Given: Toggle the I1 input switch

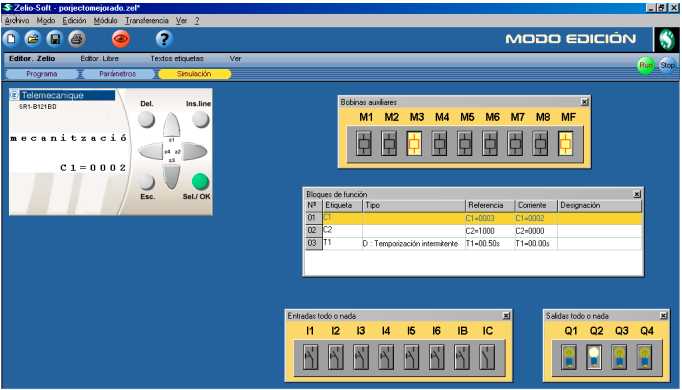Looking at the screenshot, I should coord(310,357).
